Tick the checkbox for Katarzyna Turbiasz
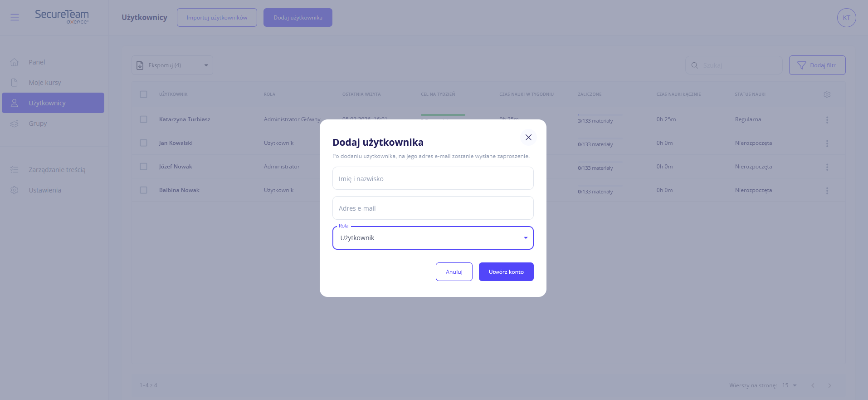 pyautogui.click(x=144, y=119)
